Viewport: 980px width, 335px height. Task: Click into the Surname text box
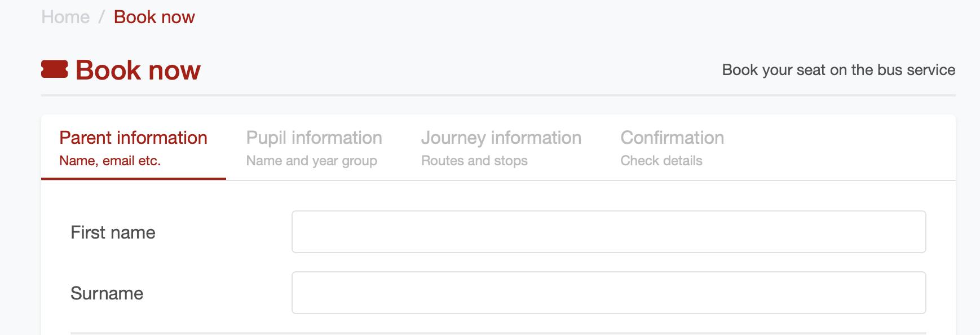[608, 293]
